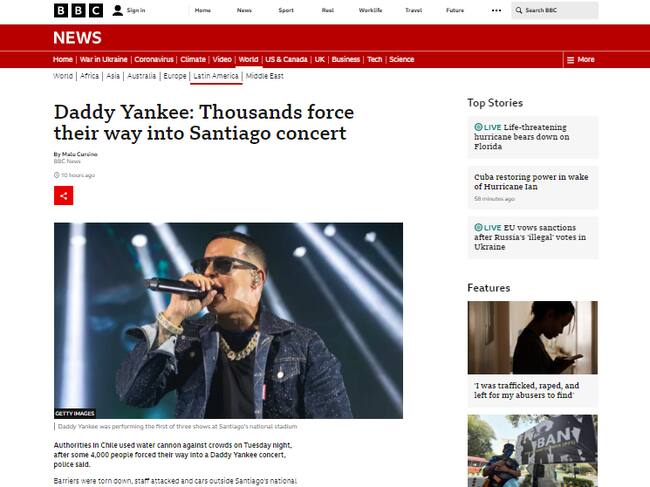The height and width of the screenshot is (487, 650).
Task: Open the War in Ukraine section
Action: [x=103, y=59]
